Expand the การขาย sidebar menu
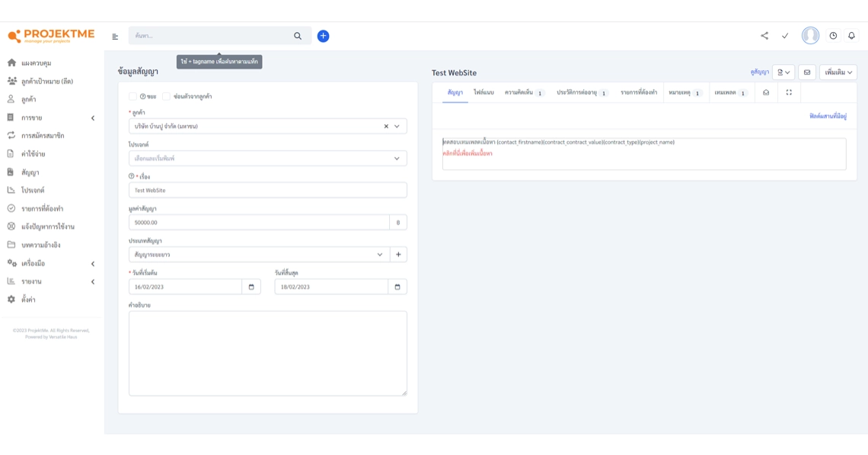868x455 pixels. [50, 118]
